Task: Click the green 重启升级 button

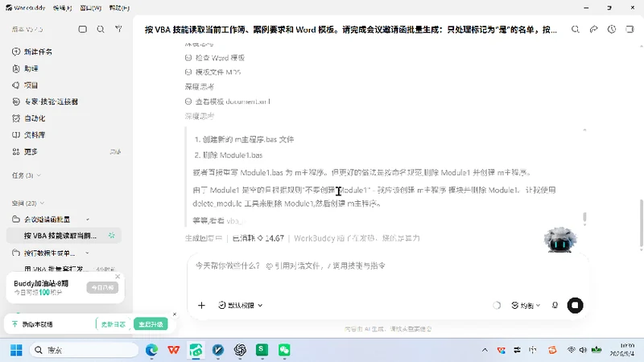Action: click(x=151, y=324)
